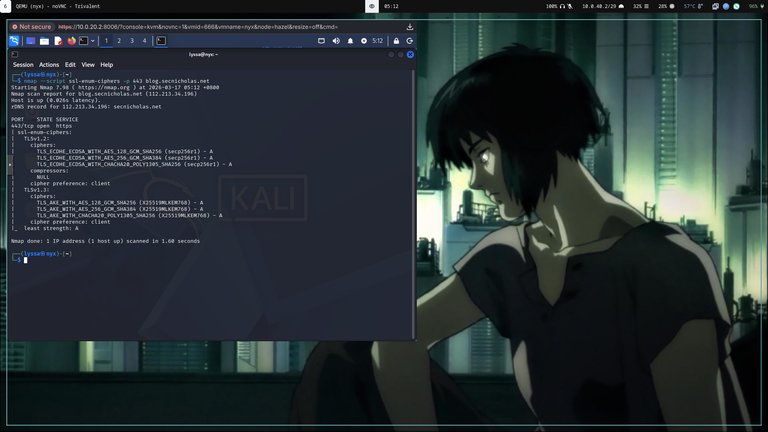Viewport: 768px width, 432px height.
Task: Click the 10.0.40.2/29 network indicator
Action: coord(603,6)
